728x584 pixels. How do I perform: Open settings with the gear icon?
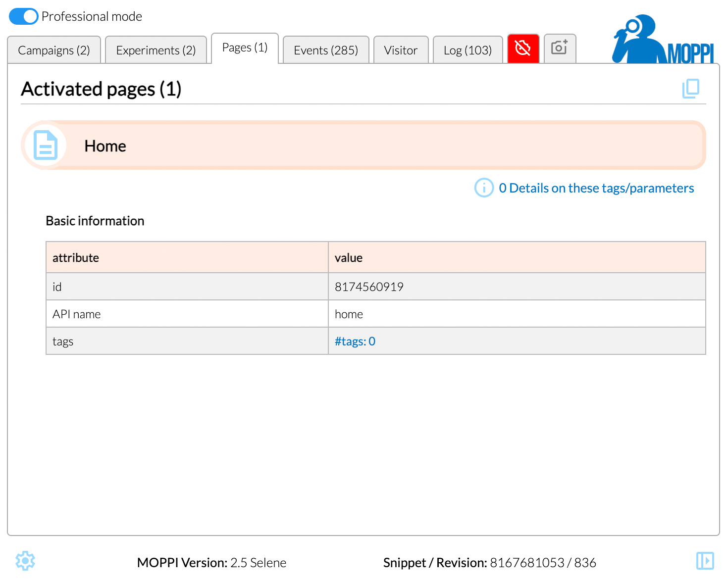click(x=25, y=561)
